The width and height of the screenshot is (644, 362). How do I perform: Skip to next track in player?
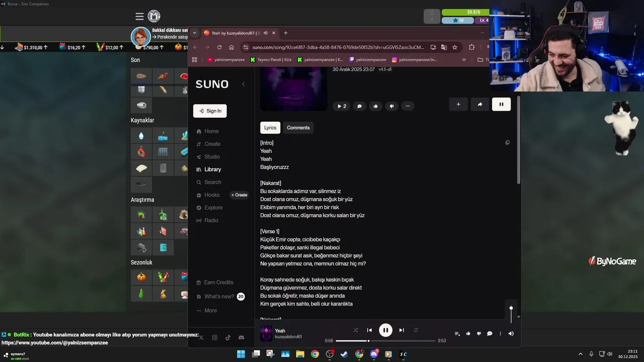coord(401,330)
